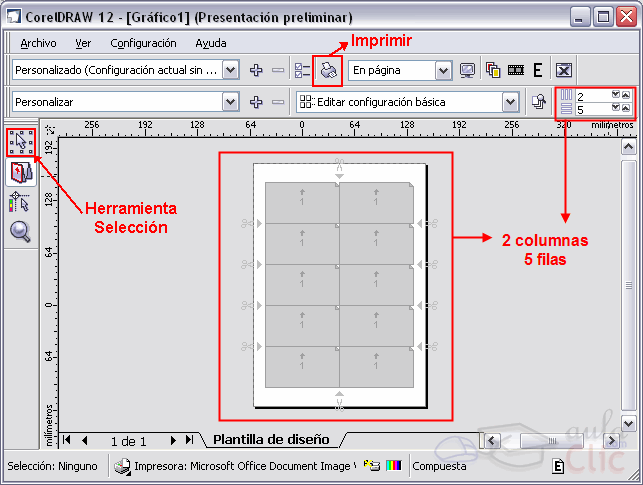Click the ruler origin corner icon

pos(50,130)
